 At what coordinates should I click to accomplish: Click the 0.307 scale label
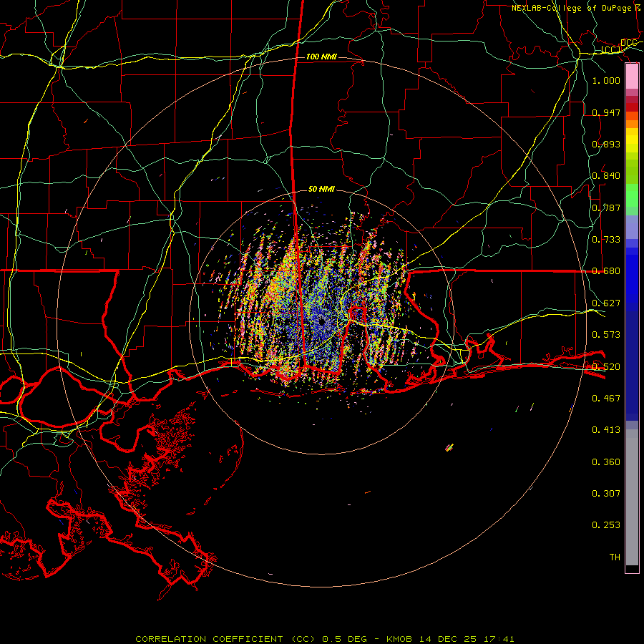(x=606, y=493)
